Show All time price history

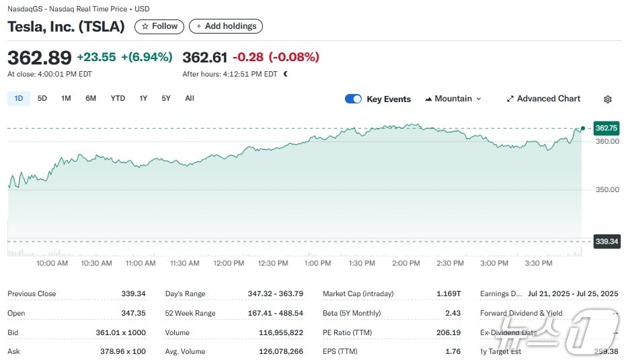[x=190, y=99]
